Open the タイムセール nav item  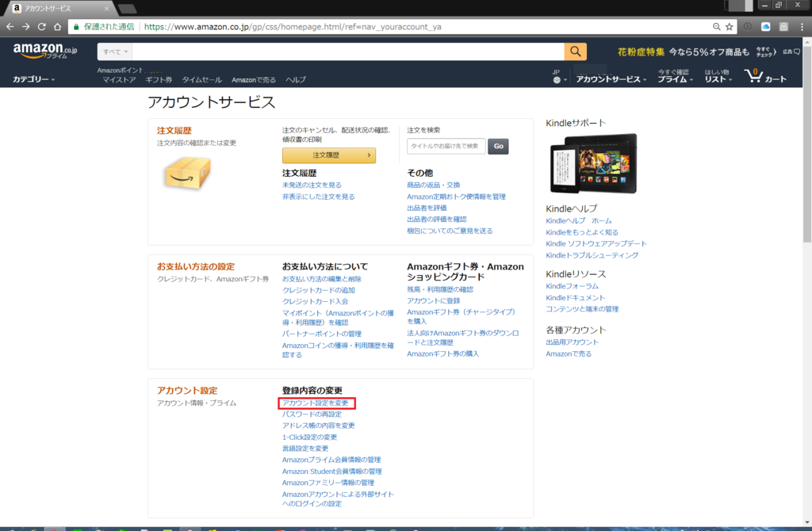tap(201, 80)
